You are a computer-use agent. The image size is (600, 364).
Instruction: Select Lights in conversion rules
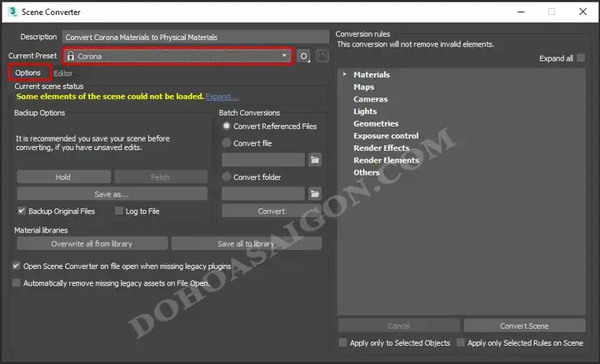[365, 112]
